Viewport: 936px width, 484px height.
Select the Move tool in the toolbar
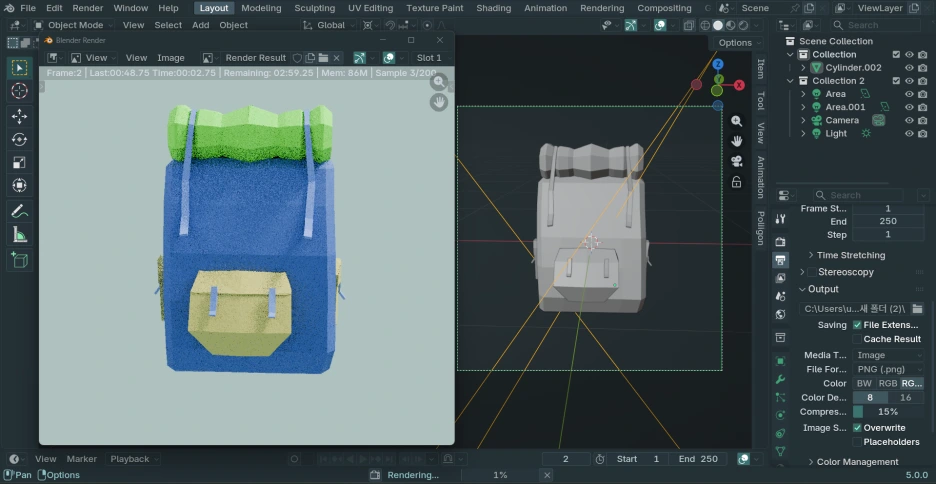(x=19, y=116)
